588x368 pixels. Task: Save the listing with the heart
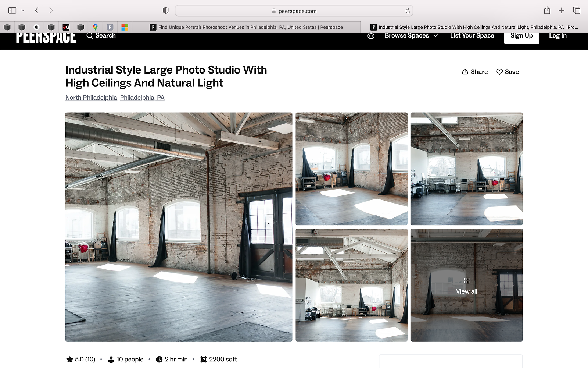point(507,72)
